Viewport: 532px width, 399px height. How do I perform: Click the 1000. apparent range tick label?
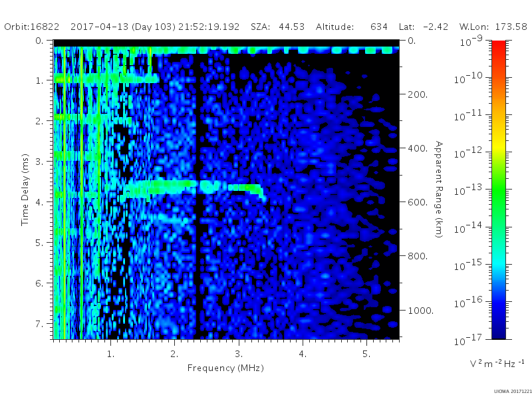pos(420,311)
